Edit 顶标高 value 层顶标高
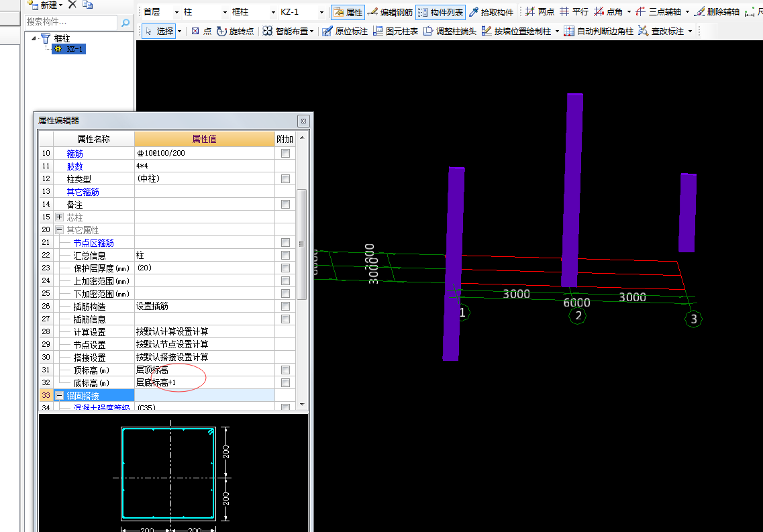Image resolution: width=763 pixels, height=532 pixels. pyautogui.click(x=205, y=370)
